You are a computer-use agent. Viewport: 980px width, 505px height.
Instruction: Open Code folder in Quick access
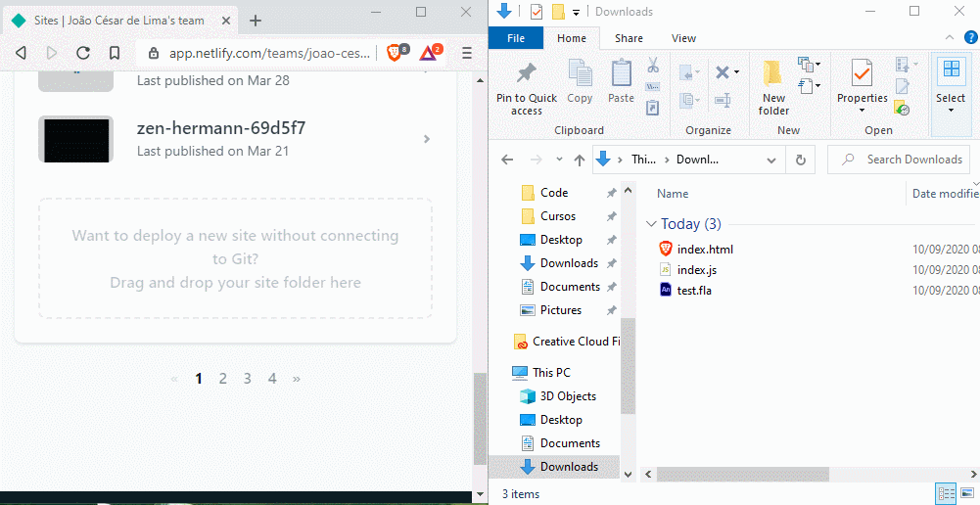coord(554,193)
